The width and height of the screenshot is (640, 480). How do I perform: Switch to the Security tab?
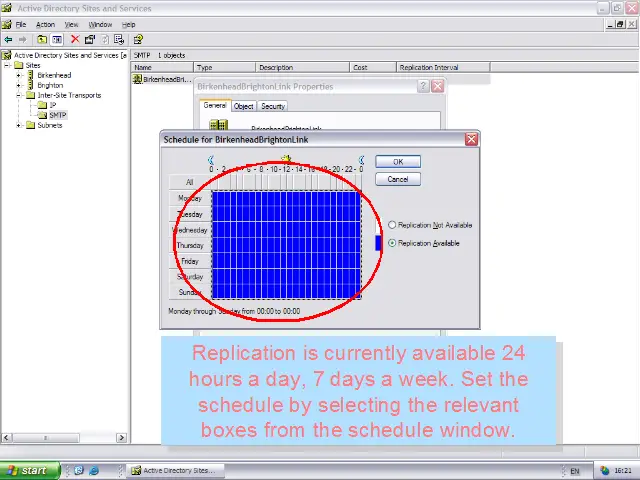[272, 106]
